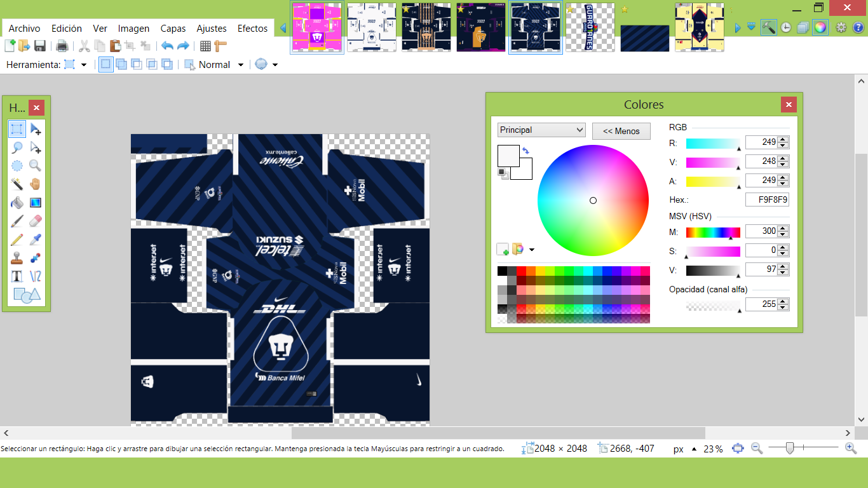
Task: Toggle the rulers display
Action: point(220,46)
